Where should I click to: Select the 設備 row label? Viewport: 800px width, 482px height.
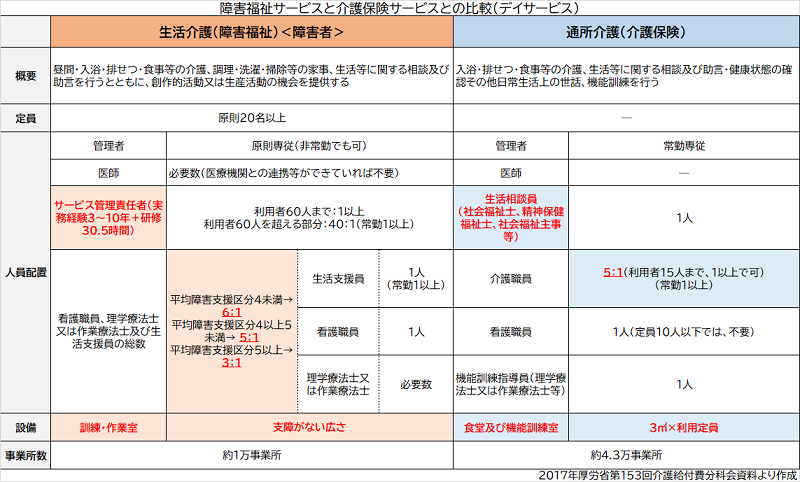[x=26, y=427]
